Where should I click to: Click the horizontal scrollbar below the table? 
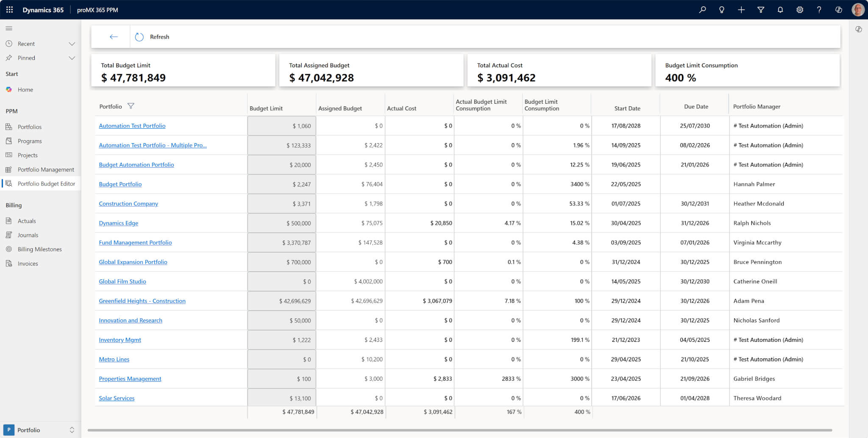click(459, 430)
